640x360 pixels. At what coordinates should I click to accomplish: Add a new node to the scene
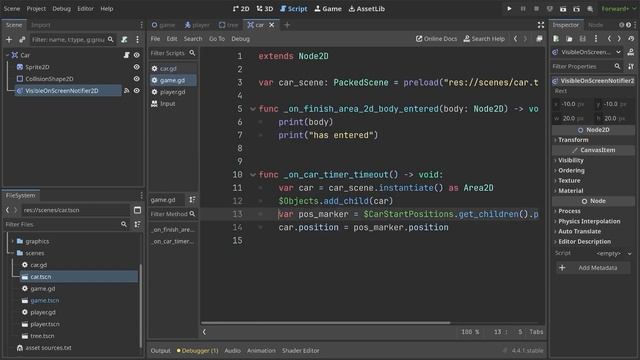point(9,40)
